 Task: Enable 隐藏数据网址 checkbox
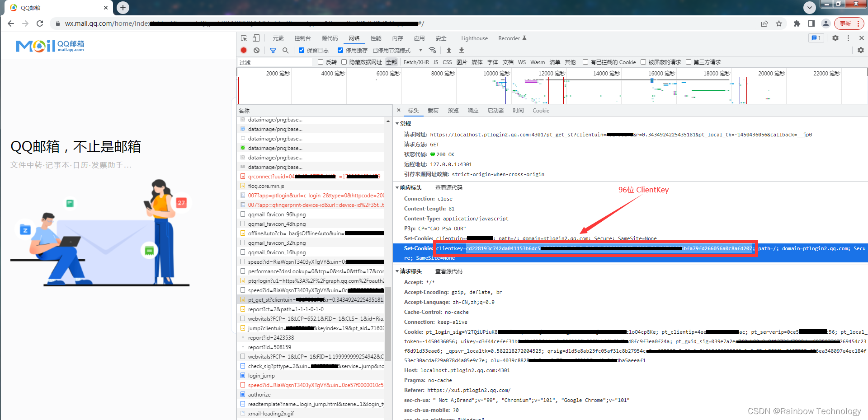click(344, 62)
